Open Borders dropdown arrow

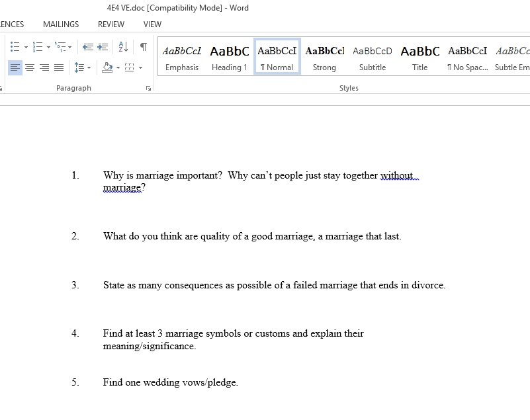[x=141, y=68]
